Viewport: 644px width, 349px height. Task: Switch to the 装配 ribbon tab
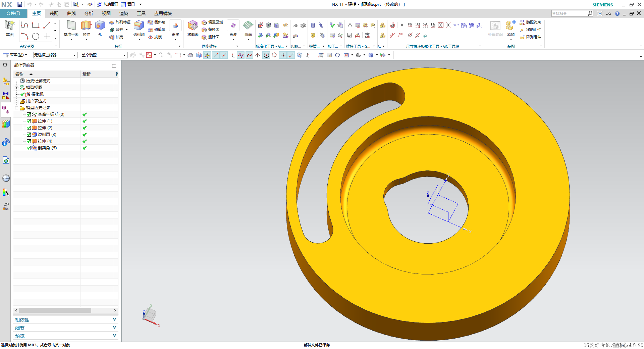pos(54,13)
